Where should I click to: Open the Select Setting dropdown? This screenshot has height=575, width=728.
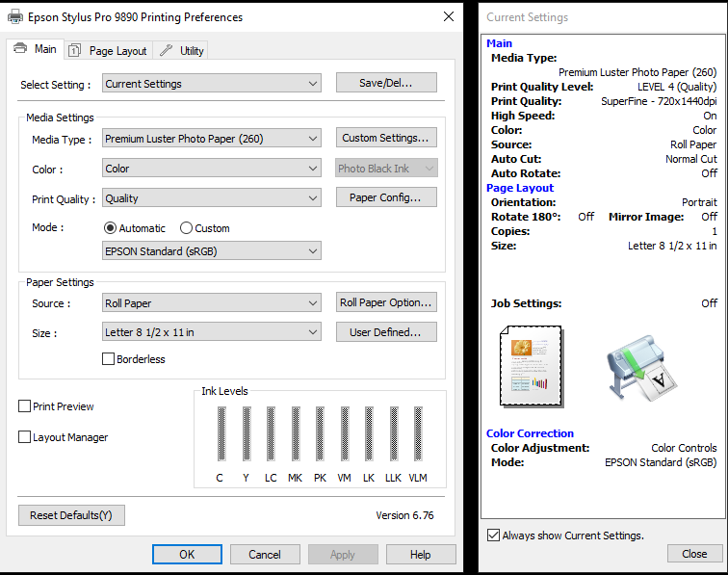coord(212,84)
